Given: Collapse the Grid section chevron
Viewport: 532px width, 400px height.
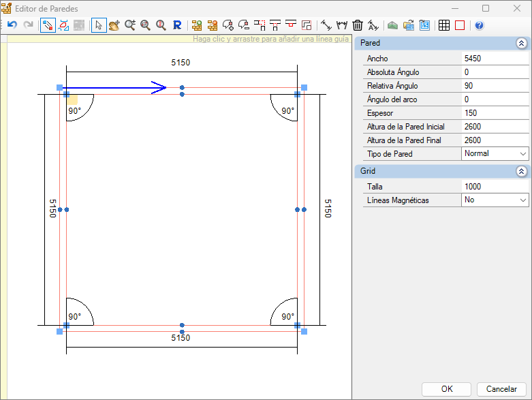Looking at the screenshot, I should pos(522,171).
